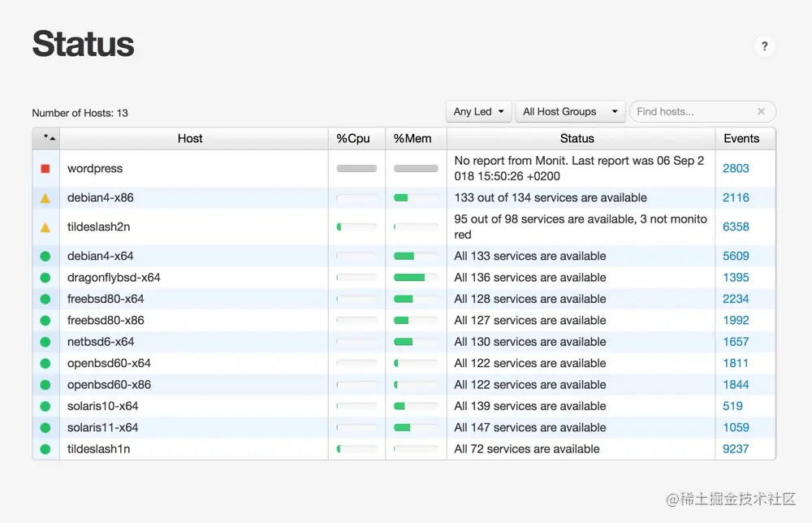812x523 pixels.
Task: Click the green LED for dragonflybsd-x64
Action: [45, 278]
